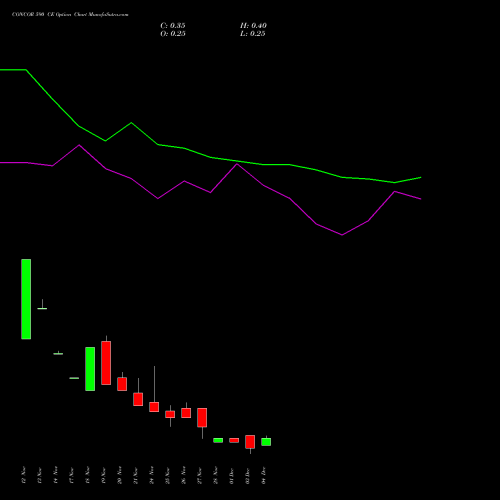Click the high value H: 0.40
This screenshot has width=500, height=500.
tap(253, 26)
